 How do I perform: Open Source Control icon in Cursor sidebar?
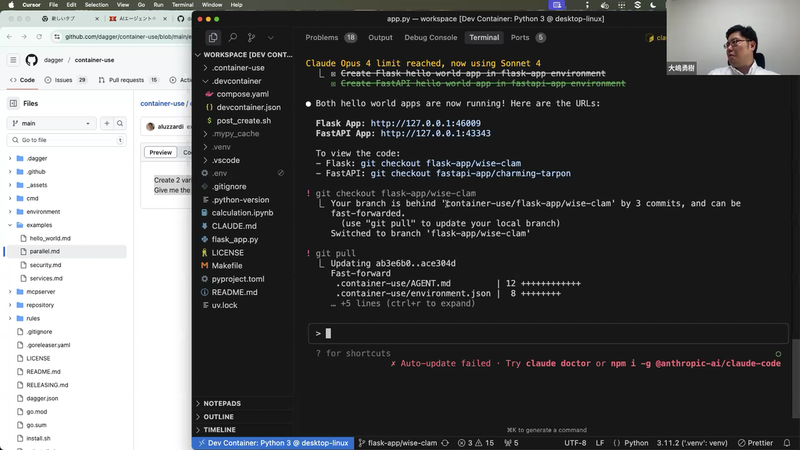pos(252,37)
